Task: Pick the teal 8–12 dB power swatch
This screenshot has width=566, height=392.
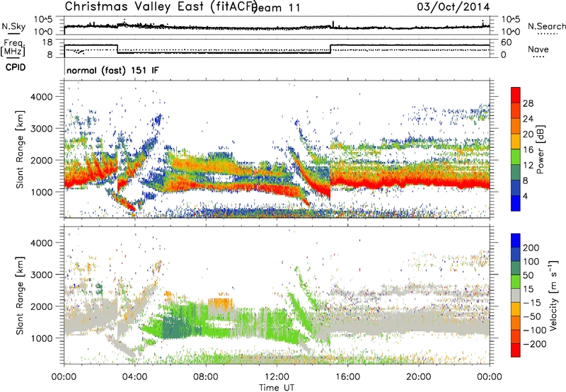Action: point(516,173)
